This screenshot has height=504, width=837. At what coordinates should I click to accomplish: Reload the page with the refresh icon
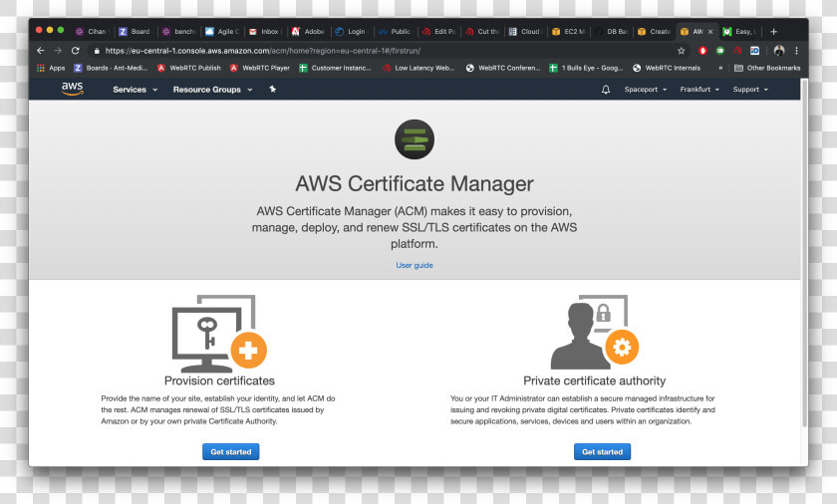click(76, 50)
